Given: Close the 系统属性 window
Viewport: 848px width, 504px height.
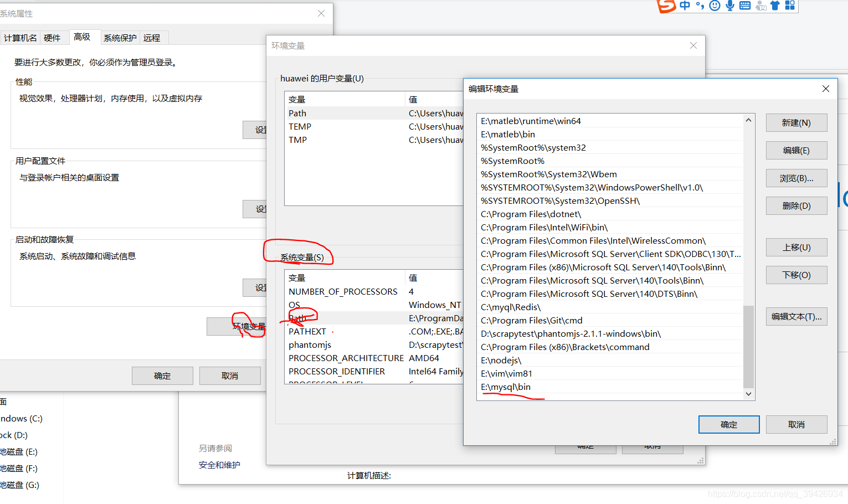Looking at the screenshot, I should coord(321,13).
